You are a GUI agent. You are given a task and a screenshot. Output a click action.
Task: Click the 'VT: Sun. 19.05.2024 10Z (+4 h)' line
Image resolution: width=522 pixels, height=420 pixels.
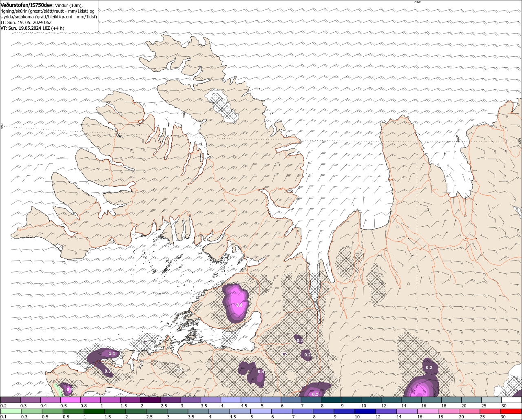coord(32,28)
